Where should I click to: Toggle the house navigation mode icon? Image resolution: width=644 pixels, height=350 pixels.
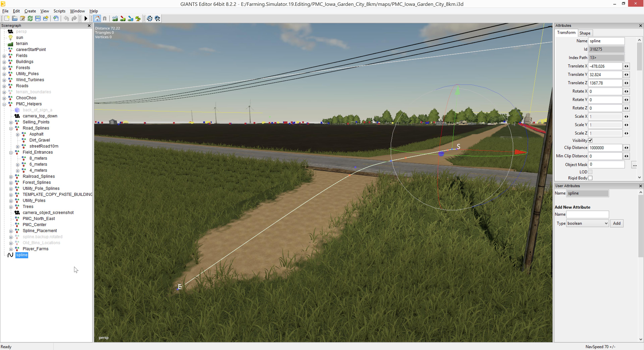pyautogui.click(x=97, y=18)
